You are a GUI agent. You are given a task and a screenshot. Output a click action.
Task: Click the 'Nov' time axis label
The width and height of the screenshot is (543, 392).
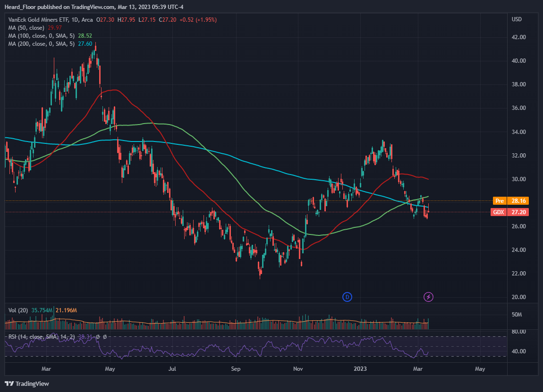tap(298, 369)
